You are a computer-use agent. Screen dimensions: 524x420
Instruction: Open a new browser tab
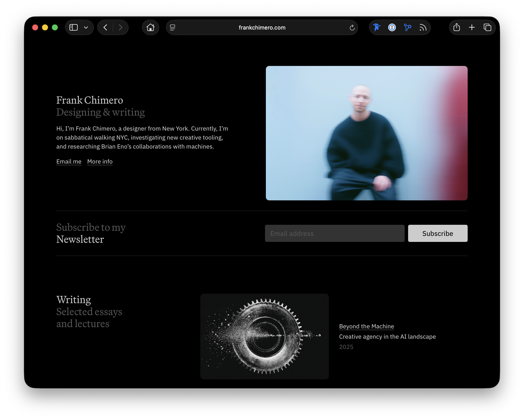click(x=472, y=27)
